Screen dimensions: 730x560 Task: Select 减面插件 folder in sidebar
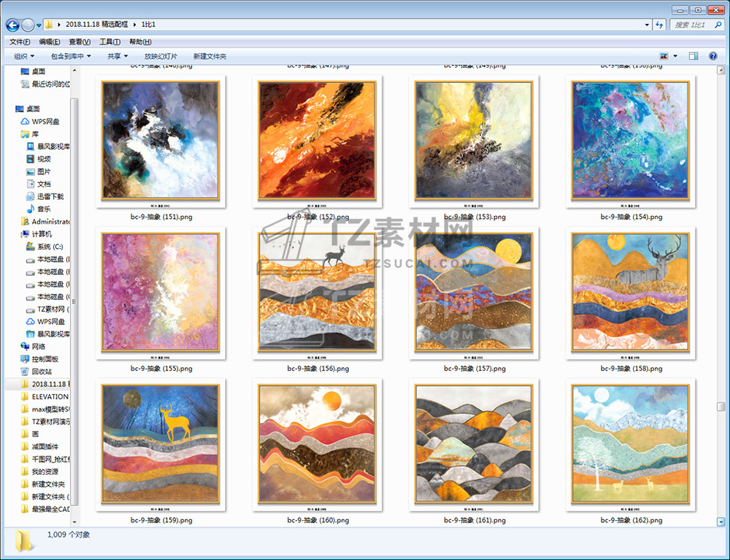(39, 447)
